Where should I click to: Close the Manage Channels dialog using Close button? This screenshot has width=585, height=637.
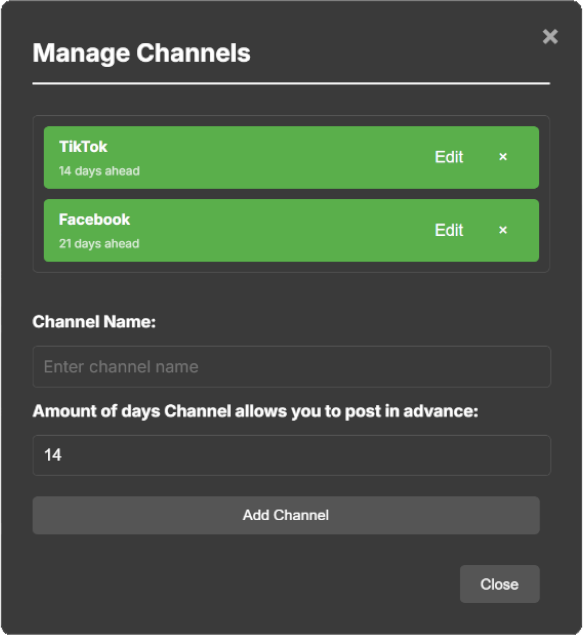pos(500,584)
